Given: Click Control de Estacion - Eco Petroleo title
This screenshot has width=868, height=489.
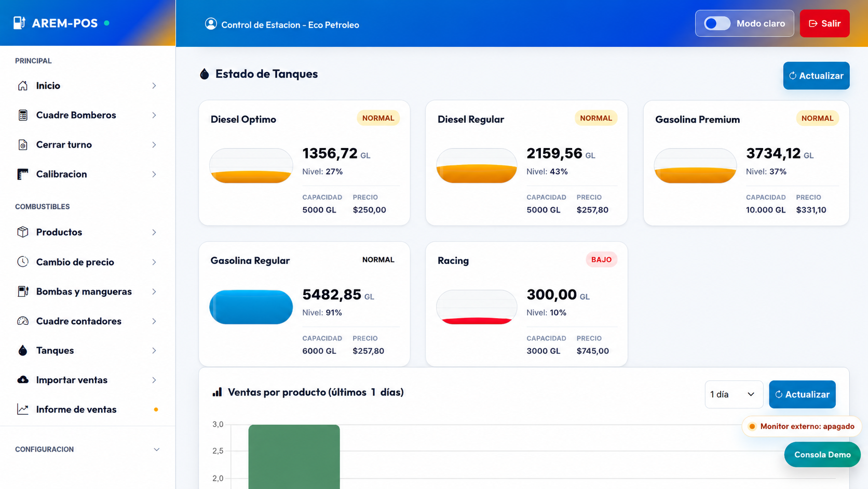Looking at the screenshot, I should pyautogui.click(x=290, y=25).
